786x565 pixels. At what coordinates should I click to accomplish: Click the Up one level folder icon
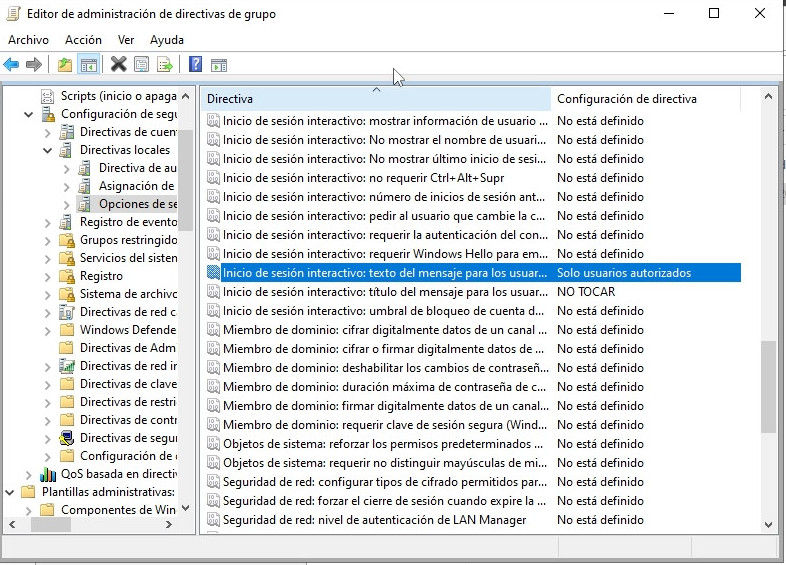[65, 65]
